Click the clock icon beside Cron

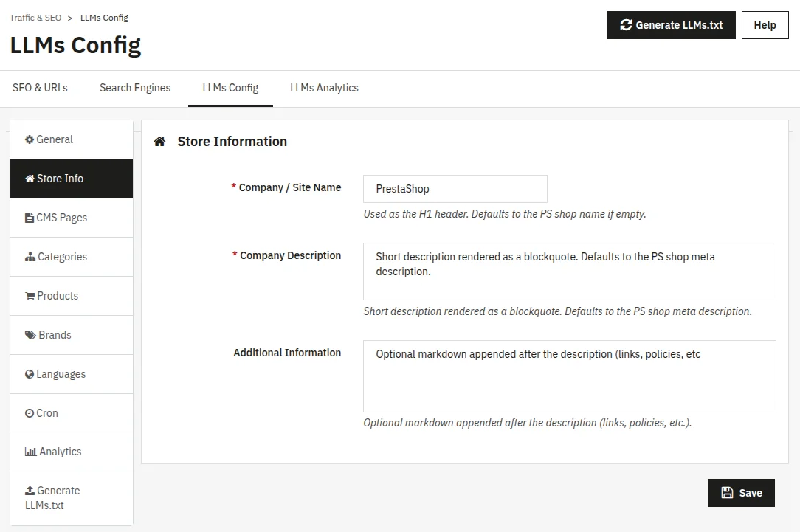pos(30,413)
